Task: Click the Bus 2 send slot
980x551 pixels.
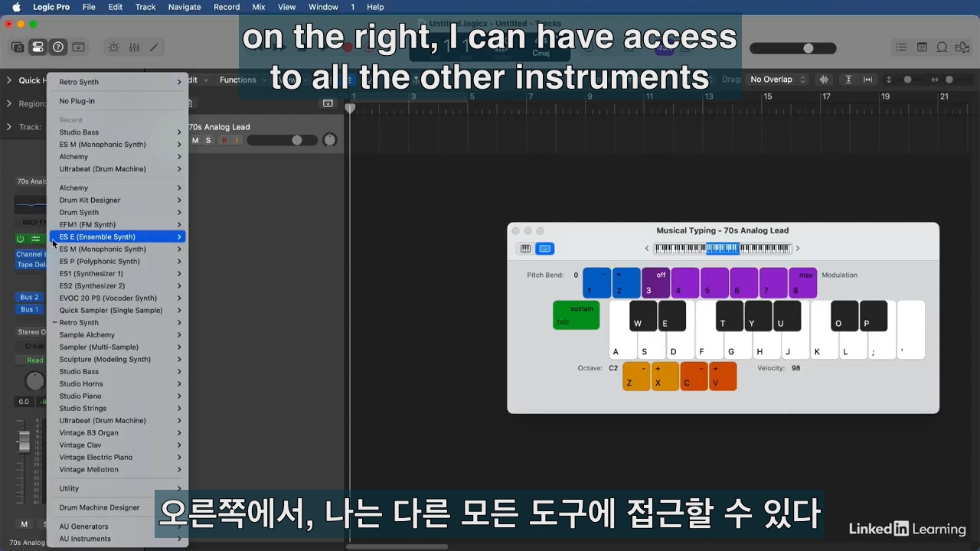Action: [x=29, y=297]
